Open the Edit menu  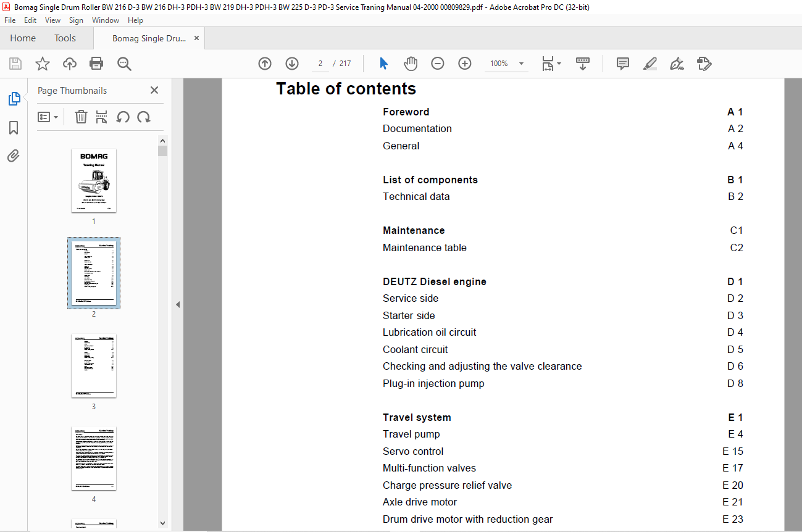click(30, 20)
